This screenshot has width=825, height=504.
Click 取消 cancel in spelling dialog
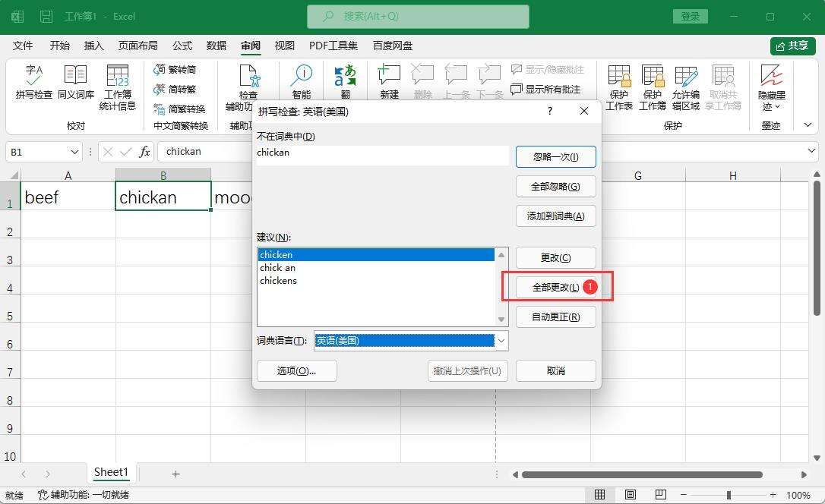(555, 370)
